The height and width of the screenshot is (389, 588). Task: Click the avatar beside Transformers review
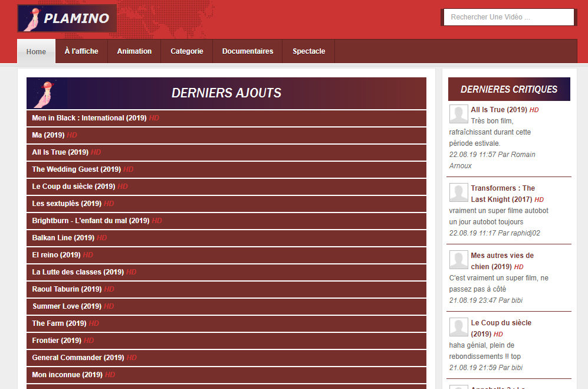pyautogui.click(x=459, y=192)
